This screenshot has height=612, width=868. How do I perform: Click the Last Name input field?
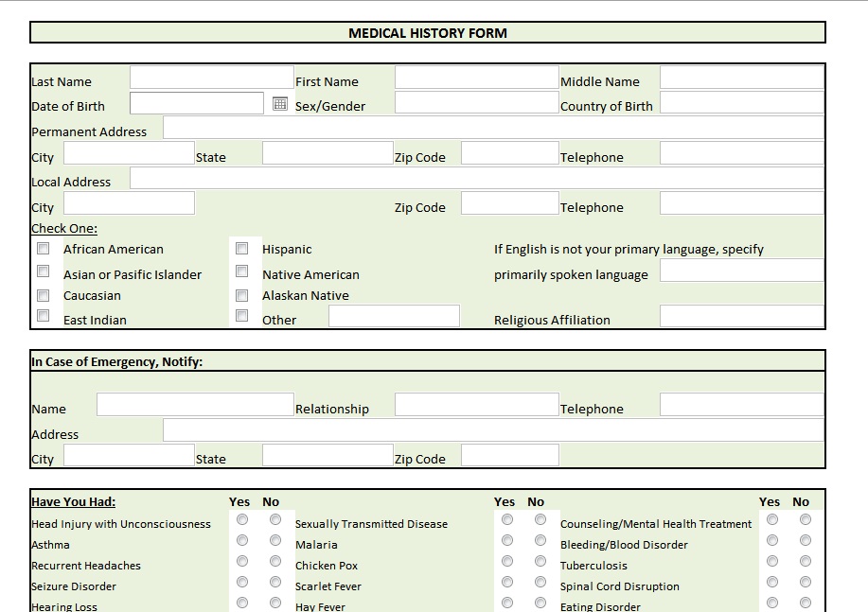(211, 79)
